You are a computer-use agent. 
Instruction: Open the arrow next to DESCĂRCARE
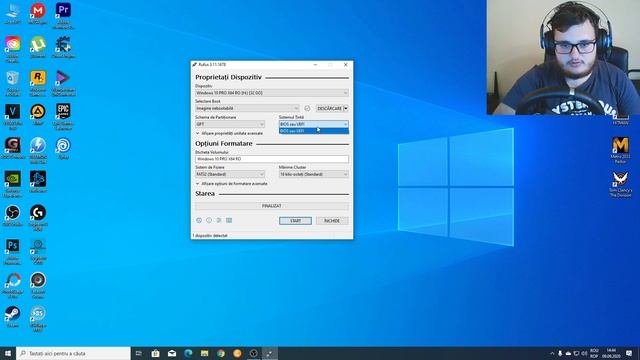(x=346, y=109)
